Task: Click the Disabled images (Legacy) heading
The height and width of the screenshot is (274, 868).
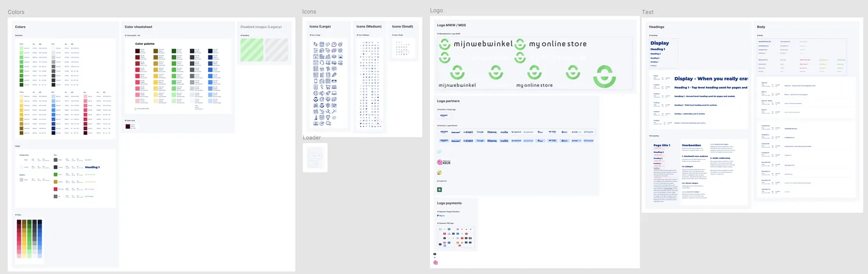Action: click(x=260, y=27)
